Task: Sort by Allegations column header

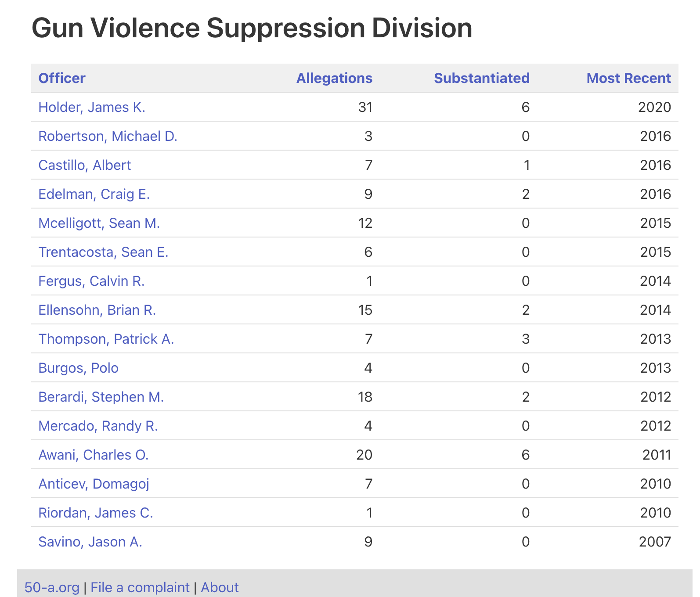Action: [x=334, y=78]
